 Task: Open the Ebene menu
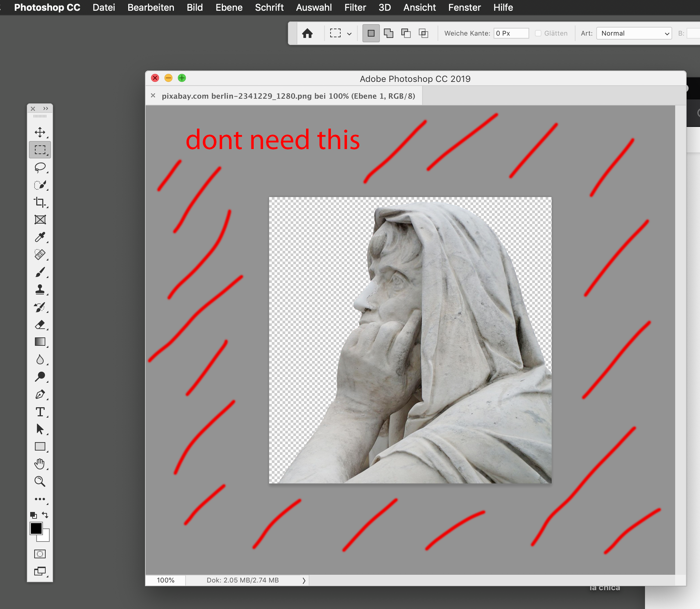229,7
